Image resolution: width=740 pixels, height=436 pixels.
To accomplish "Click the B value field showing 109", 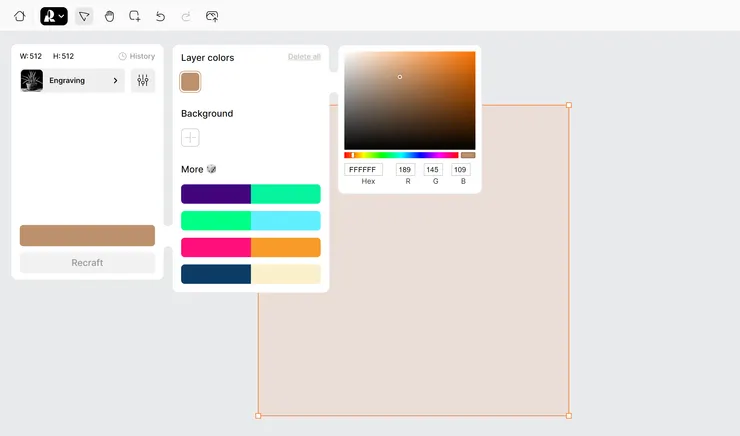I will 461,169.
